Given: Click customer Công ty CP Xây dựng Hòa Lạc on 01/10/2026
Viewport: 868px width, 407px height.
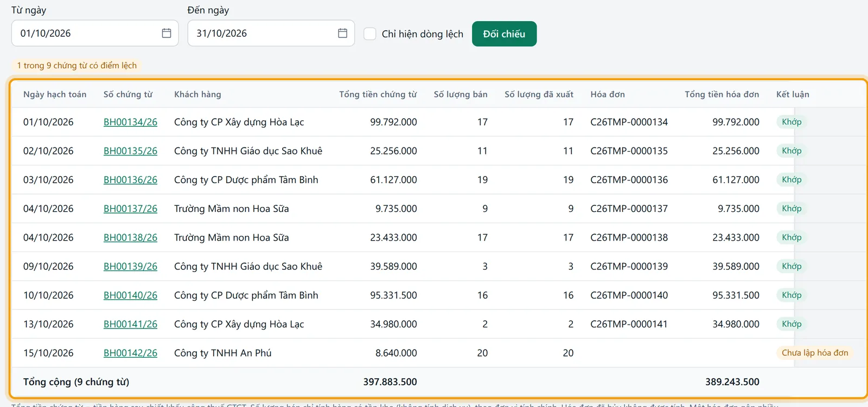Looking at the screenshot, I should click(239, 122).
